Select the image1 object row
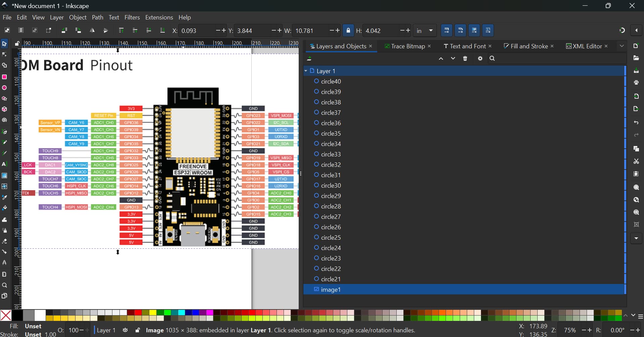Image resolution: width=644 pixels, height=337 pixels. [463, 289]
